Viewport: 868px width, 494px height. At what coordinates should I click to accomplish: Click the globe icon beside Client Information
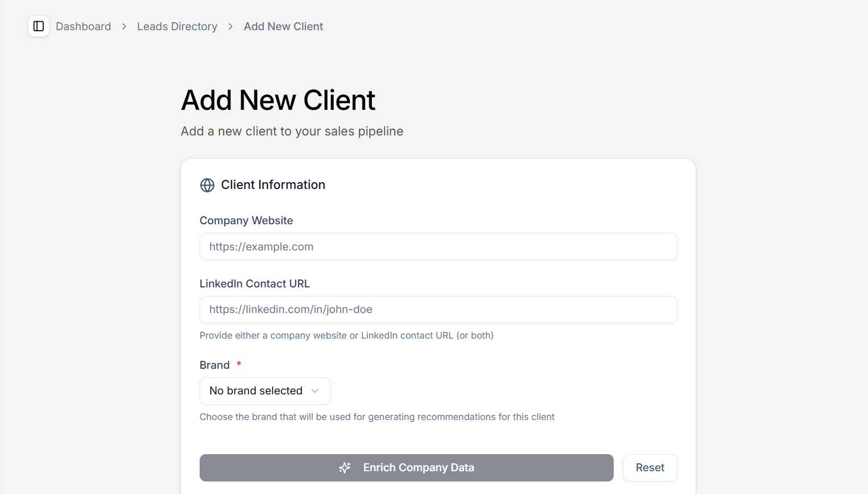pos(206,185)
